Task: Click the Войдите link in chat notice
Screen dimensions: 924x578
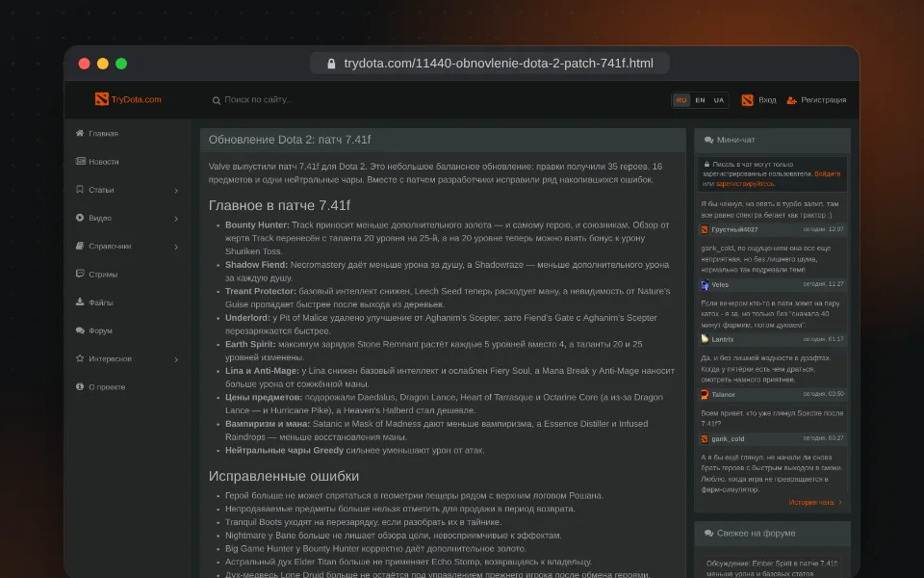Action: click(x=828, y=174)
